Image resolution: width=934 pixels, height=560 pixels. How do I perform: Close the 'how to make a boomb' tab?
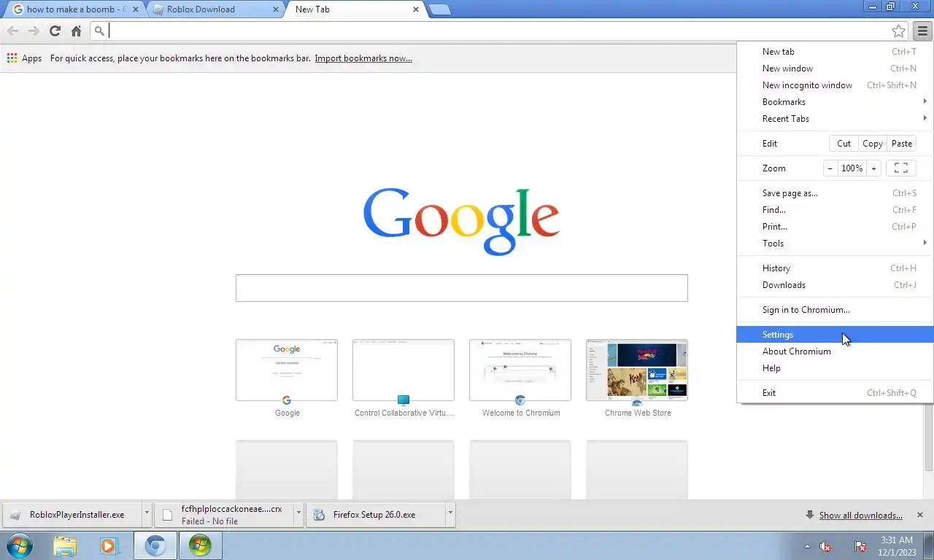[135, 9]
